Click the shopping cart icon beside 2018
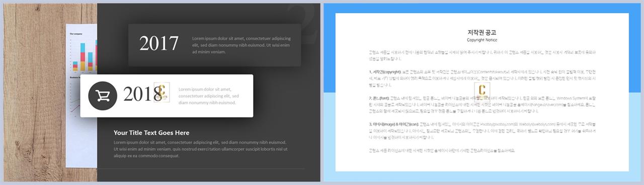Screen dimensions: 644x185 (x=103, y=96)
